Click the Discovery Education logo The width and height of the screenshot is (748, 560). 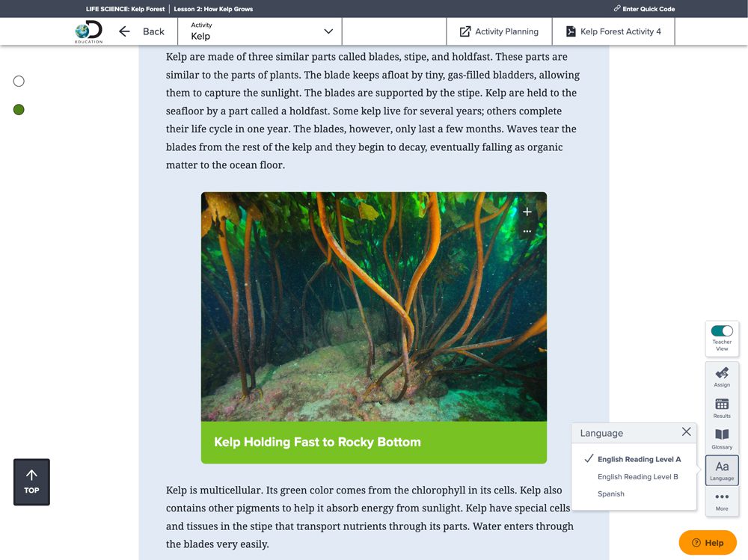(x=89, y=32)
